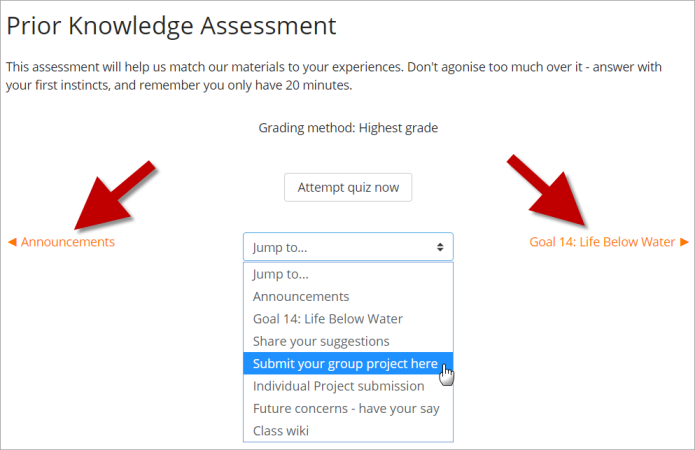Viewport: 695px width, 450px height.
Task: Click the left triangle icon before Announcements
Action: 12,242
